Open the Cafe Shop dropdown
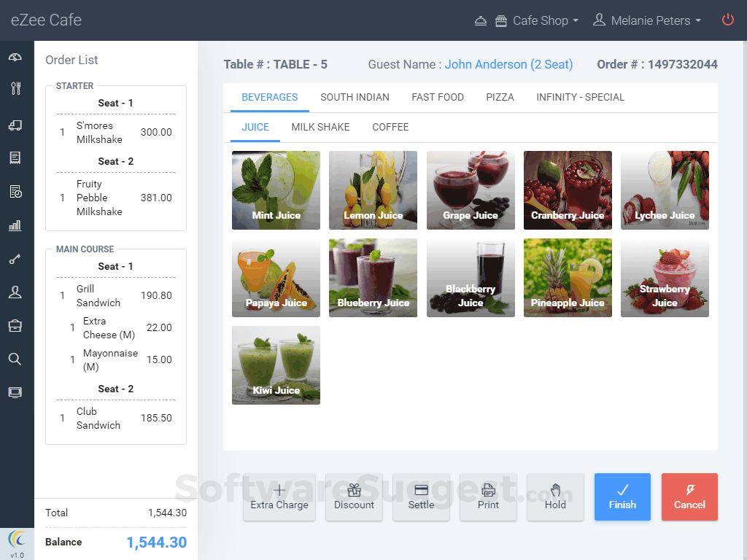Screen dimensions: 747x560 [x=535, y=20]
